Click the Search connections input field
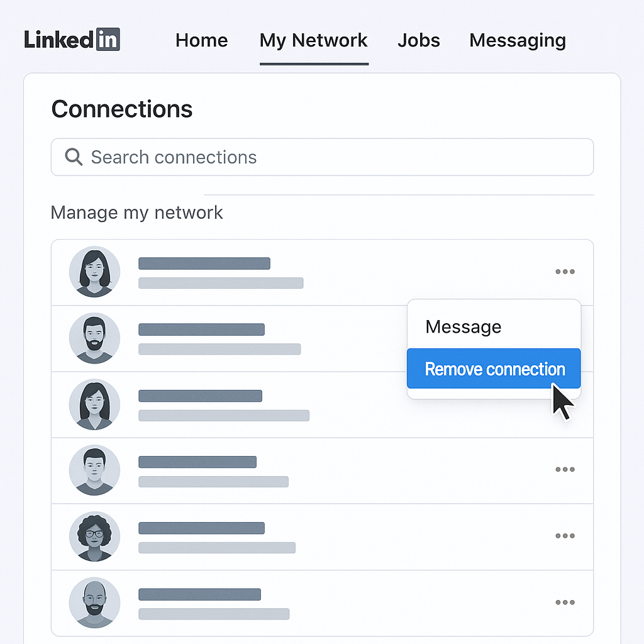644x644 pixels. click(333, 157)
